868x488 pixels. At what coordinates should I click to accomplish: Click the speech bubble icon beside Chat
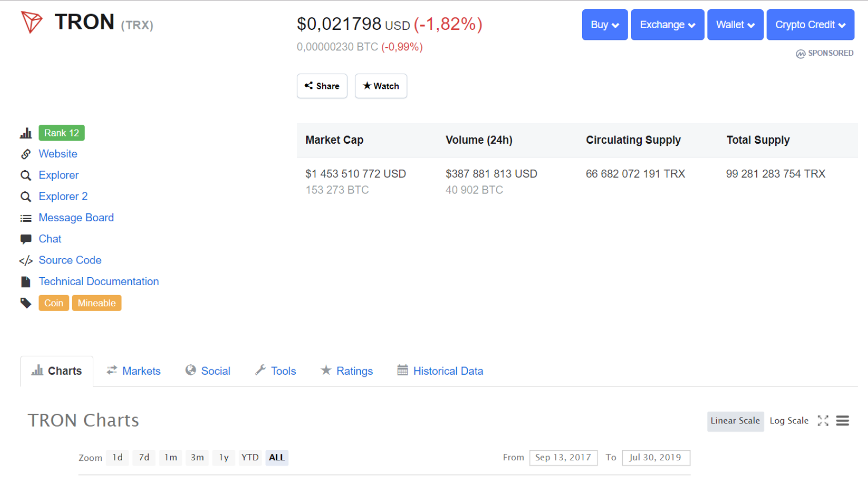[25, 239]
